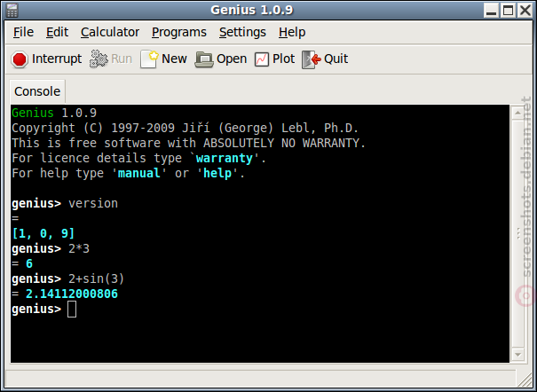This screenshot has width=537, height=392.
Task: Click the Open folder icon
Action: pos(204,59)
